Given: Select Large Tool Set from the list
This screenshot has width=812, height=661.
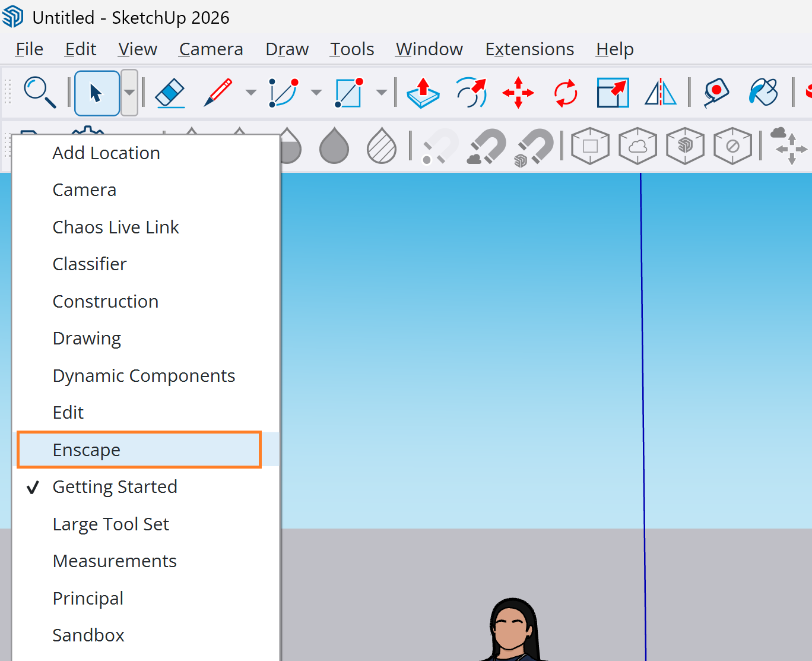Looking at the screenshot, I should (x=145, y=524).
